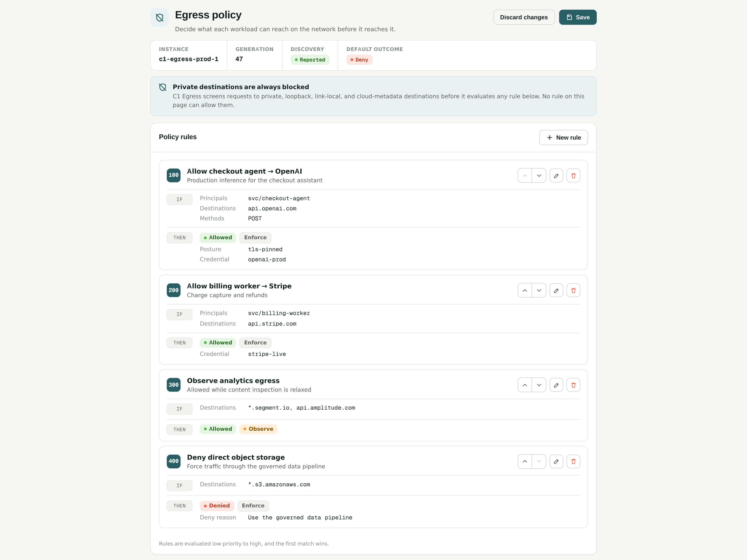Click the Observe badge in analytics rule
This screenshot has width=747, height=560.
click(258, 429)
